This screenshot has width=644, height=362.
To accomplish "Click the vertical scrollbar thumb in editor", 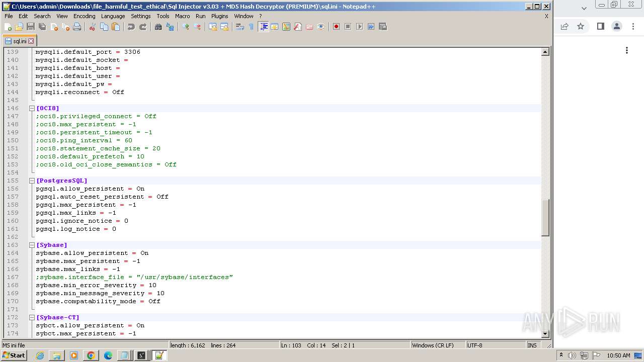I will [x=545, y=218].
